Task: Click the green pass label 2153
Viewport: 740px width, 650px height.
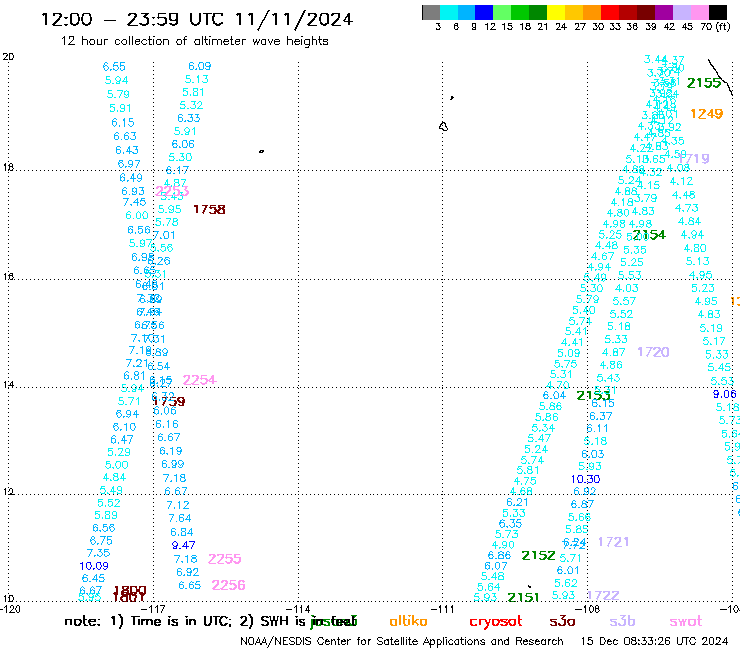Action: point(593,396)
